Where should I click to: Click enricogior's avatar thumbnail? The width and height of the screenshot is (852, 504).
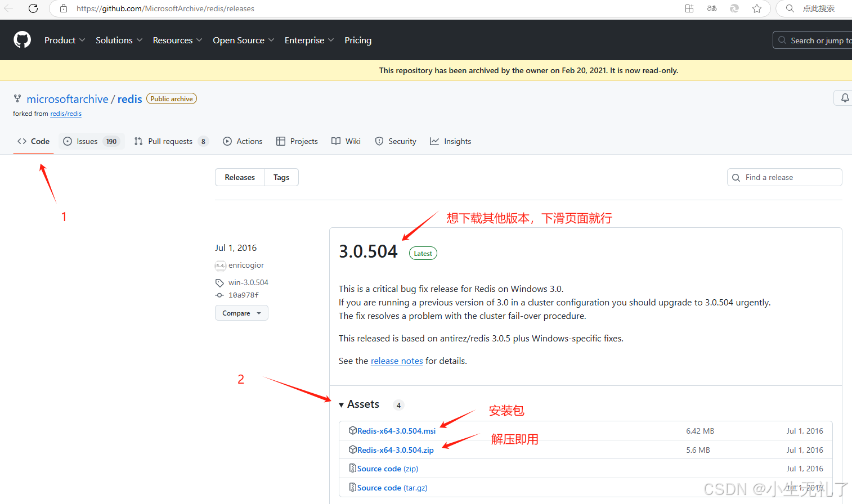(220, 265)
